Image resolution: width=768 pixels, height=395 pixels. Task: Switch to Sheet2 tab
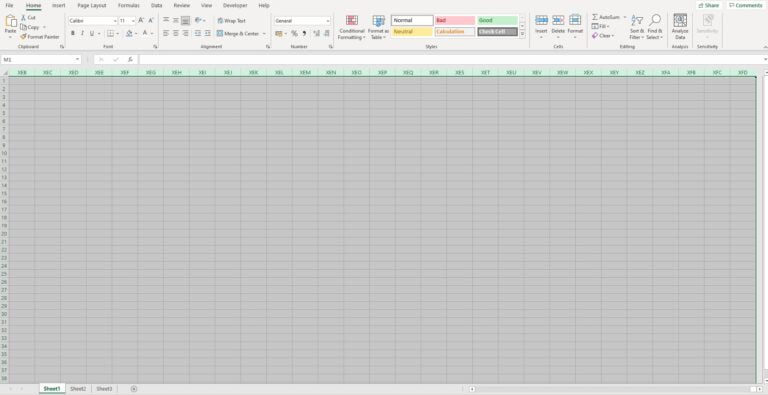point(78,389)
